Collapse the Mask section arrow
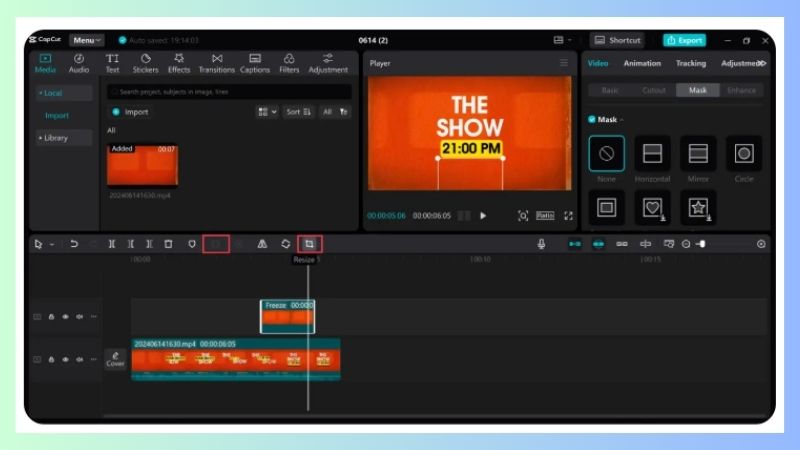 622,120
